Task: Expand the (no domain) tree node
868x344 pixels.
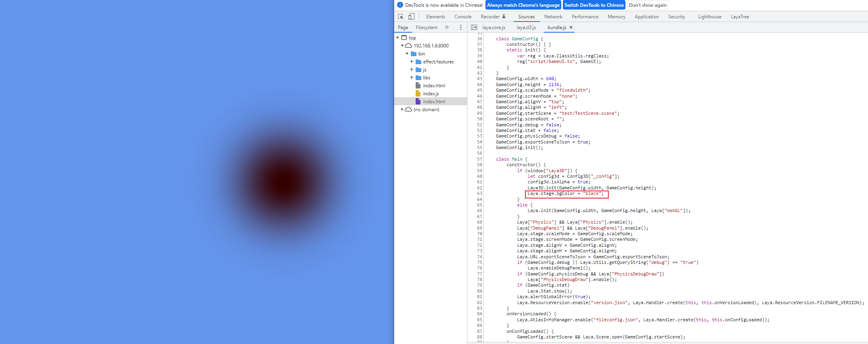Action: (x=402, y=109)
